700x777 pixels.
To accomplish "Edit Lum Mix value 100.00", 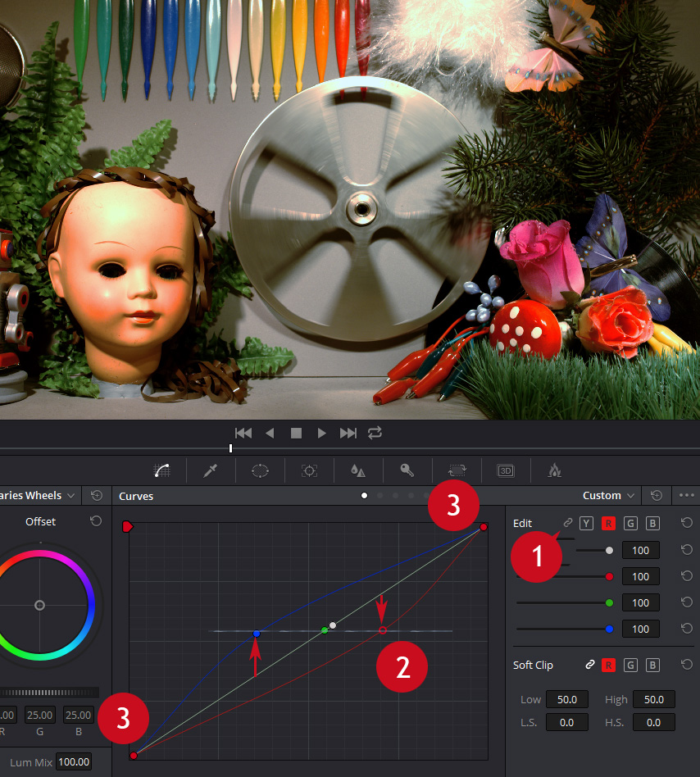I will pos(74,761).
